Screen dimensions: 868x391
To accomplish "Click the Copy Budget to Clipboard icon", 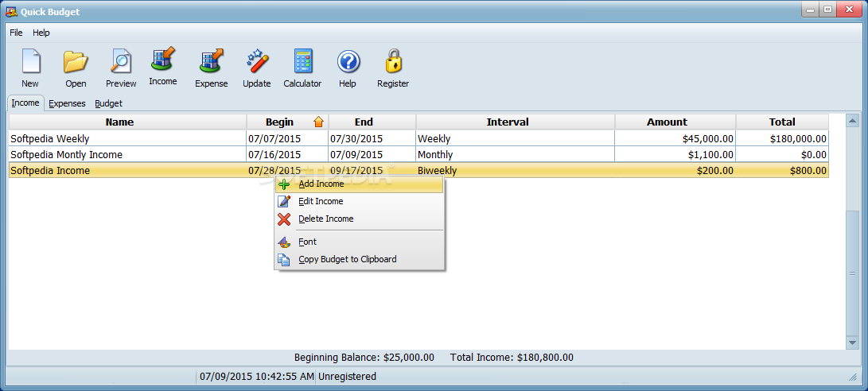I will (284, 259).
